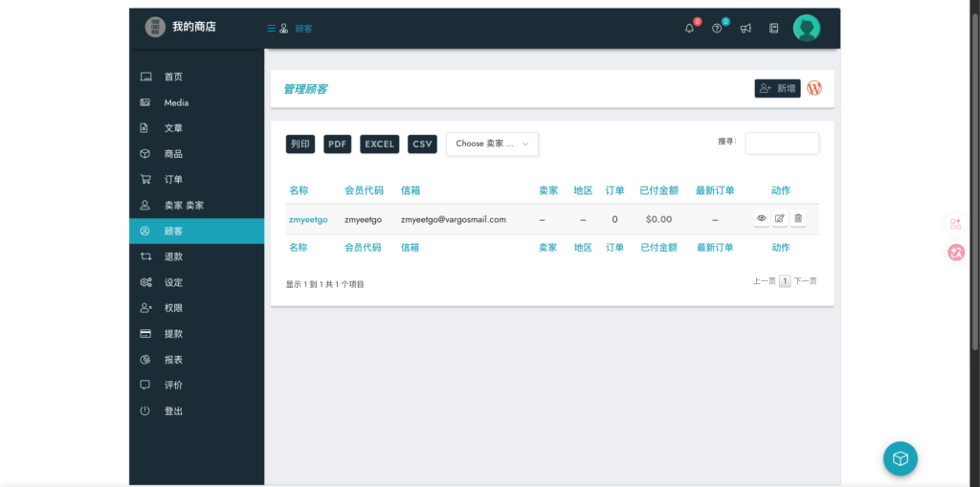Sort by top 地区 column header

pos(583,190)
